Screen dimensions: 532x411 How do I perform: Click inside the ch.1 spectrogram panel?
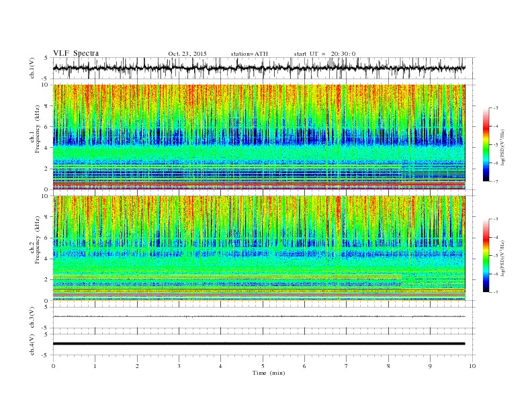pos(259,137)
